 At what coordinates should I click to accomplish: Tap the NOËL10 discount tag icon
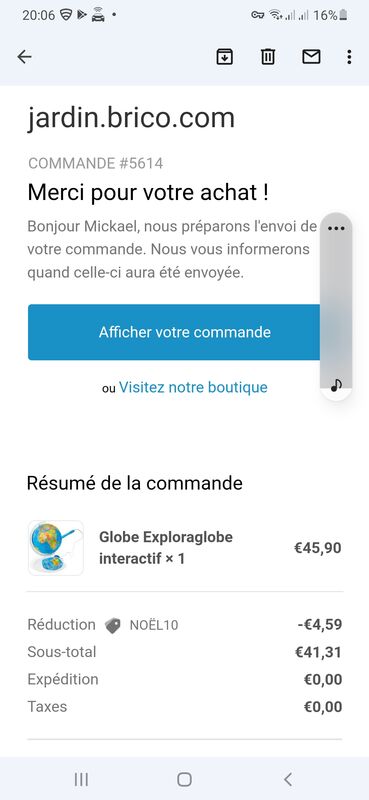(x=113, y=626)
